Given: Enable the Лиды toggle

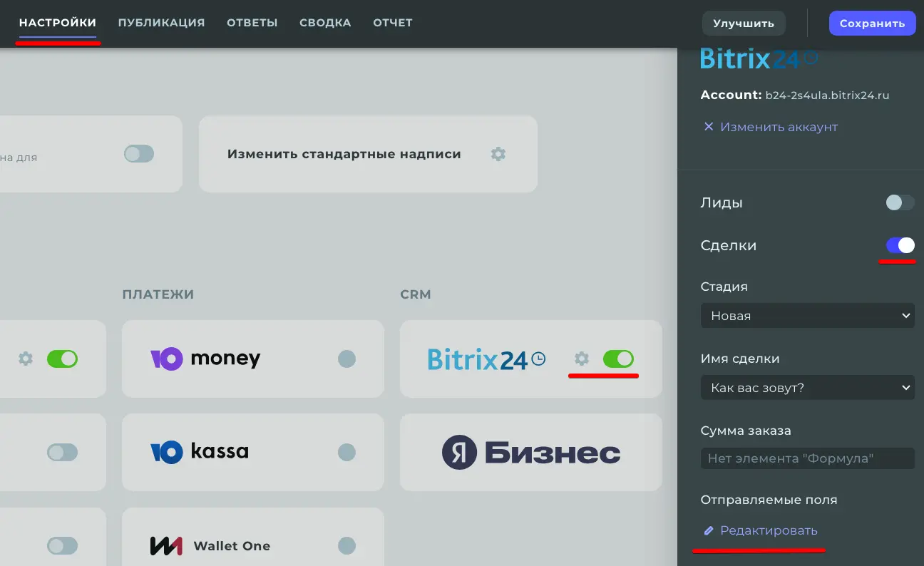Looking at the screenshot, I should click(899, 203).
